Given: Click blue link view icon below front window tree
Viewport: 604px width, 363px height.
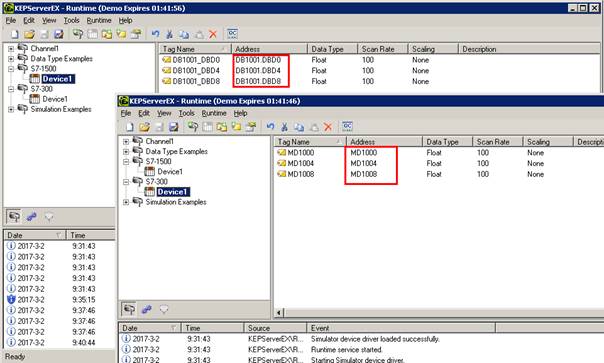Looking at the screenshot, I should pyautogui.click(x=146, y=309).
